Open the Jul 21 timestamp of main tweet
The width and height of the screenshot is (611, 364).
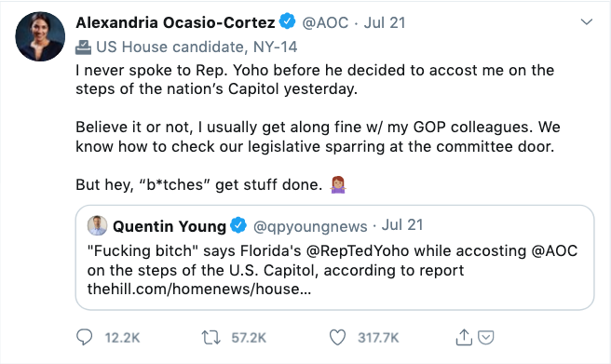coord(385,22)
